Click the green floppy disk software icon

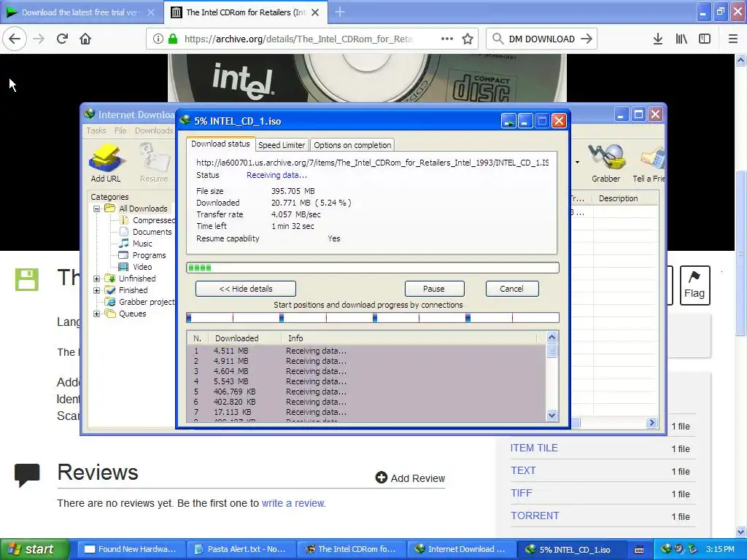[x=27, y=279]
